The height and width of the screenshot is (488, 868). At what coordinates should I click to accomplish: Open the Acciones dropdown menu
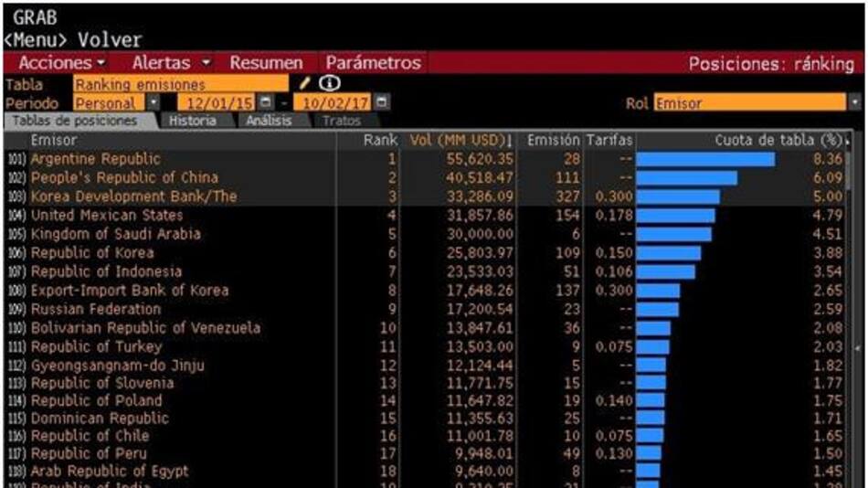[61, 63]
